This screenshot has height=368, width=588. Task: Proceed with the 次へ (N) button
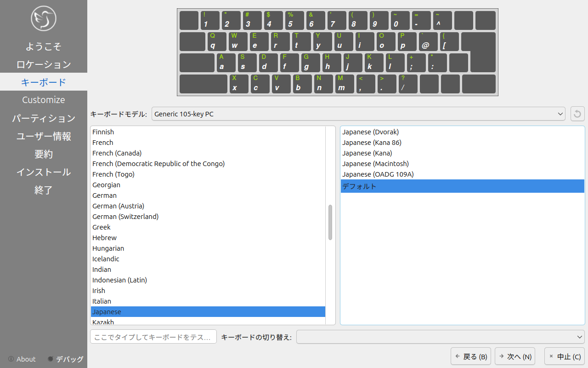click(x=515, y=356)
